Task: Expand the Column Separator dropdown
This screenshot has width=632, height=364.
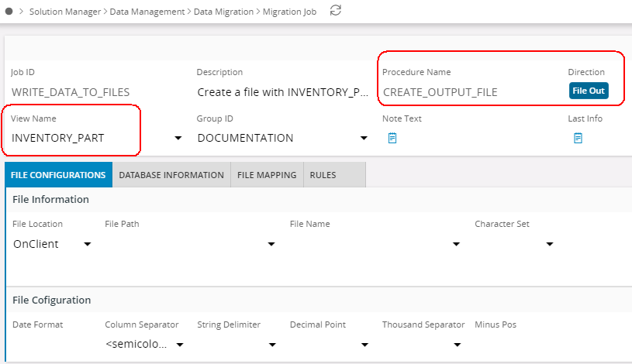Action: (179, 345)
